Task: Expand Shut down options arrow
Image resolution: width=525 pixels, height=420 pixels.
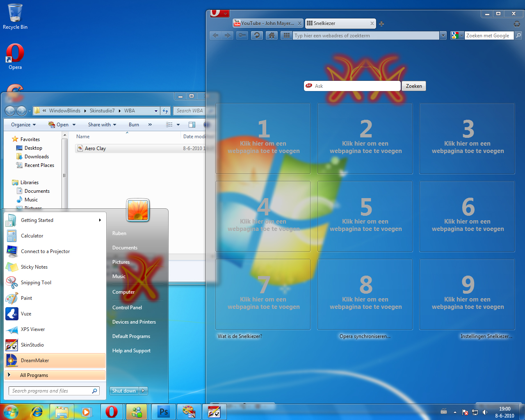Action: [143, 391]
